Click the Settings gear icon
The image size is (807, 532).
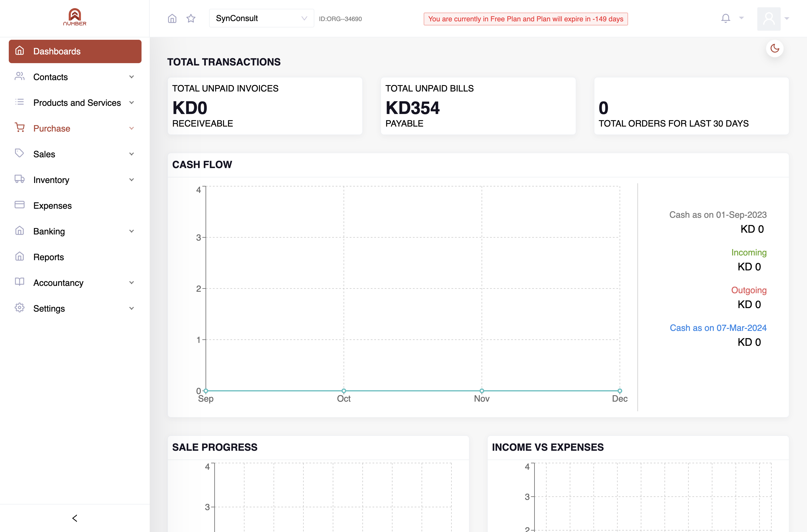20,308
